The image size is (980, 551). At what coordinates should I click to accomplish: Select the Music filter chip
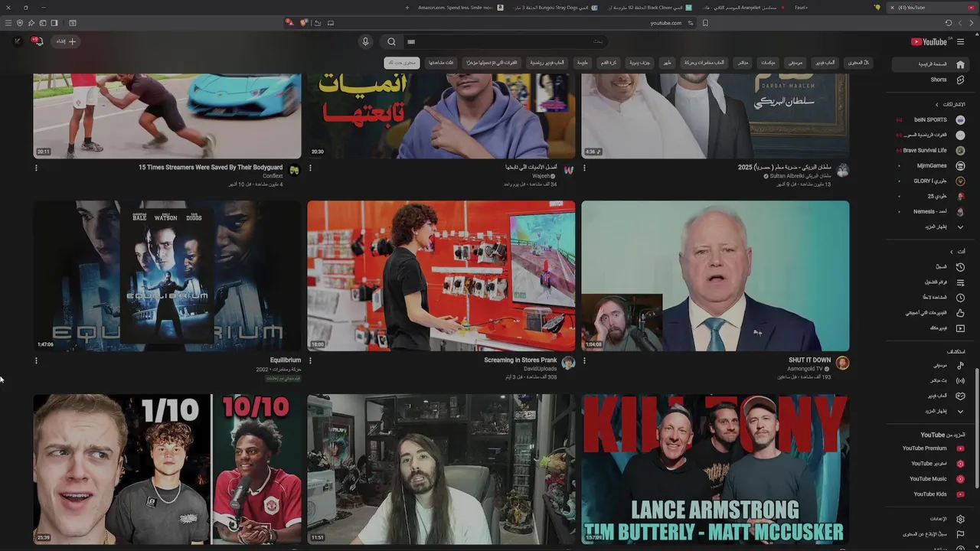point(795,63)
